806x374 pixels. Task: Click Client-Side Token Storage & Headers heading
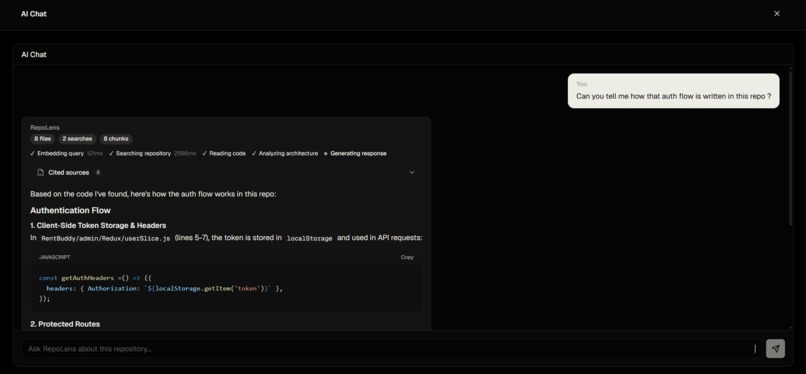coord(98,226)
